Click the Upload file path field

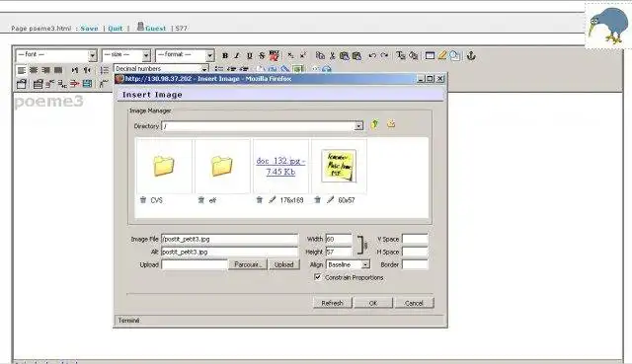[x=195, y=264]
